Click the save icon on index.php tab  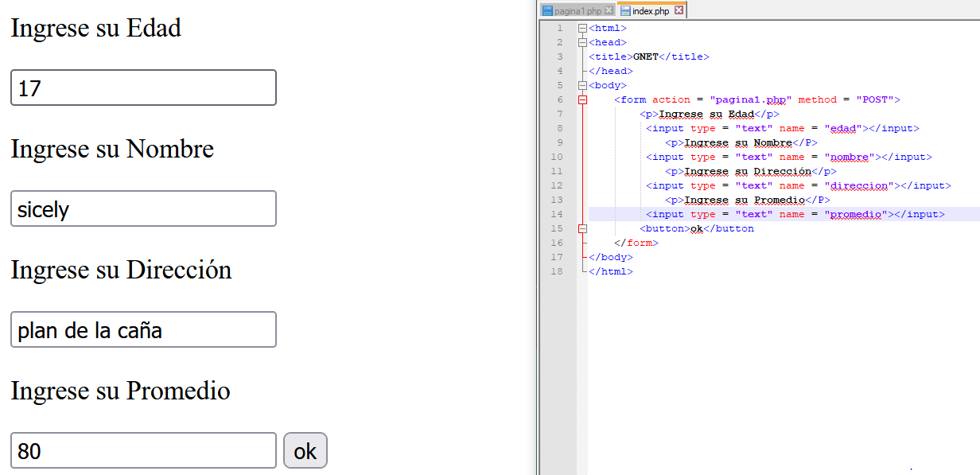click(x=625, y=10)
